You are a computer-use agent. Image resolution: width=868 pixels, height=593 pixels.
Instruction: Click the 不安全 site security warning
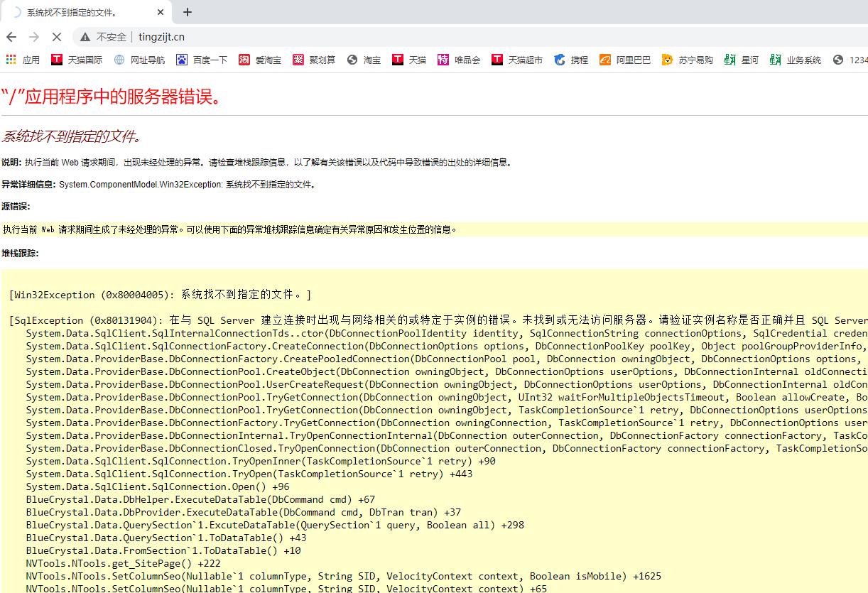pos(103,37)
